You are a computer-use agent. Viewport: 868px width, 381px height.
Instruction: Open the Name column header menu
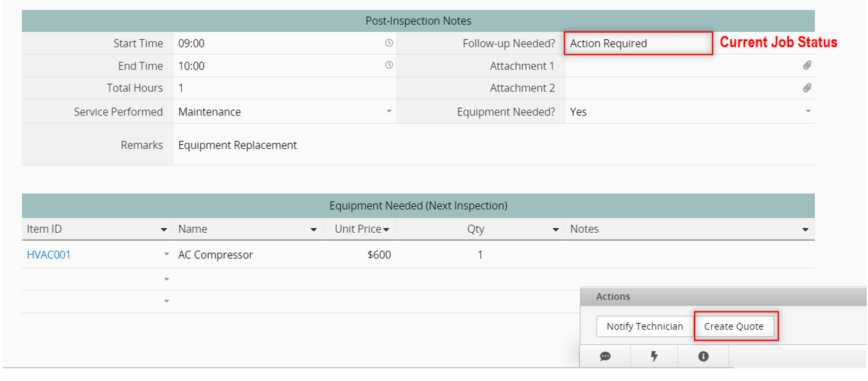tap(314, 230)
